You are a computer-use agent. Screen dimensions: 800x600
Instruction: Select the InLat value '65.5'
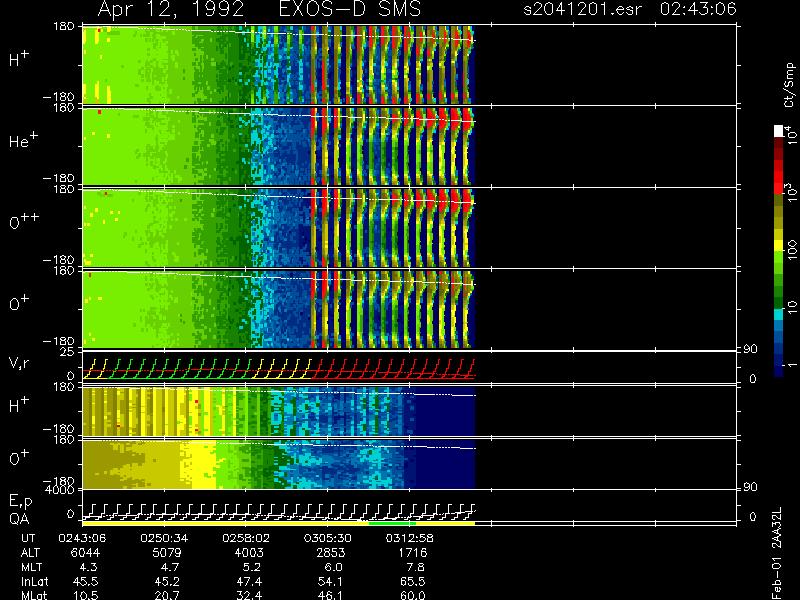click(413, 581)
